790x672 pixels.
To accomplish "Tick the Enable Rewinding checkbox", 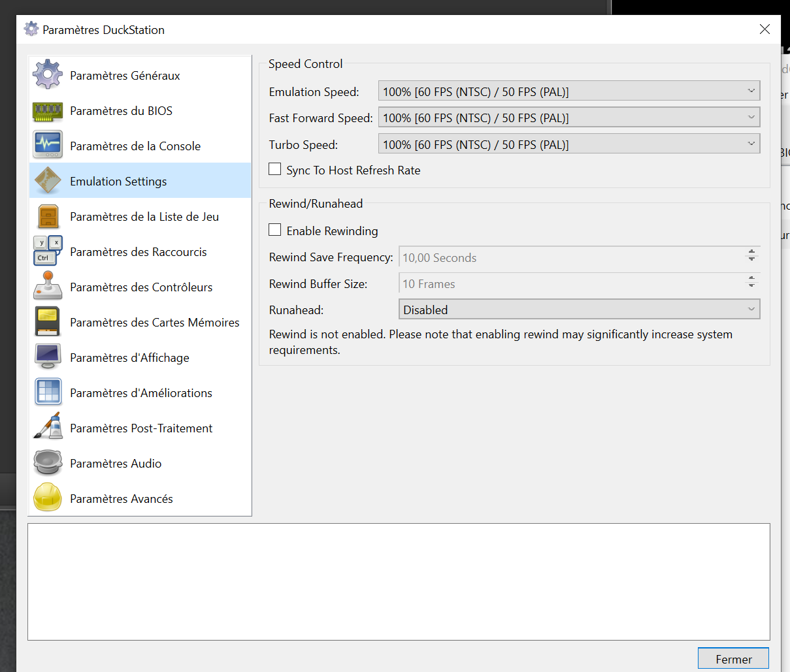I will (275, 231).
